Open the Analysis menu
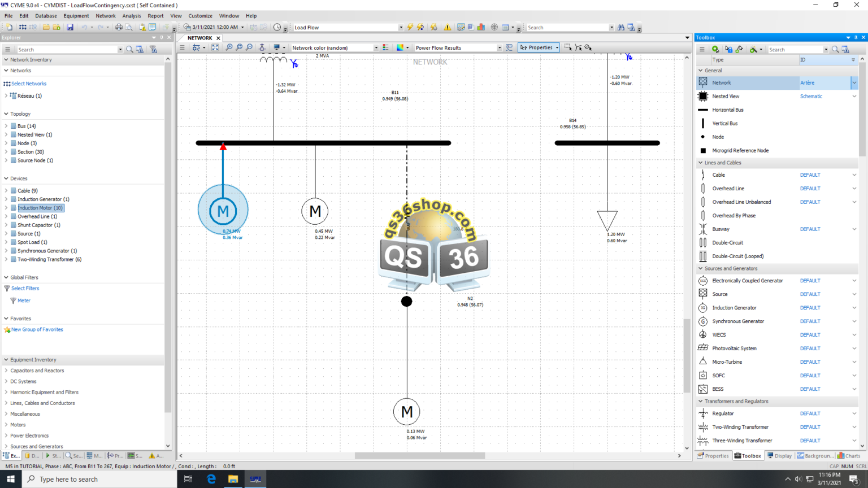The height and width of the screenshot is (488, 868). pyautogui.click(x=131, y=16)
